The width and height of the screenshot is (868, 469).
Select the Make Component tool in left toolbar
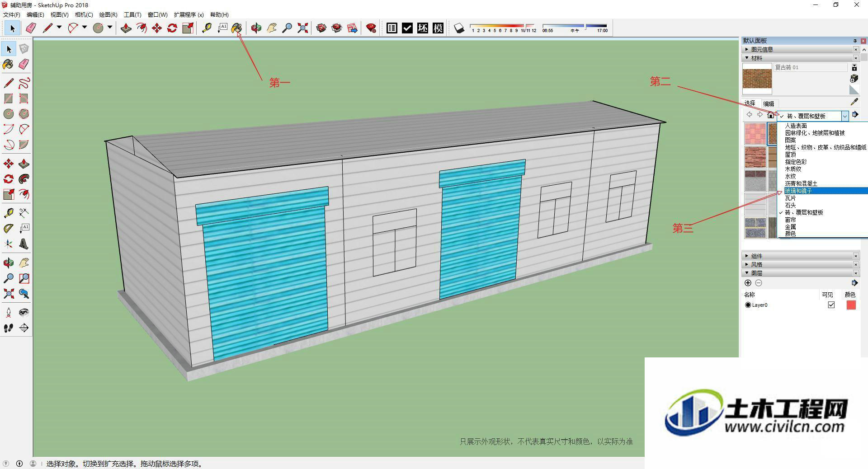[24, 49]
